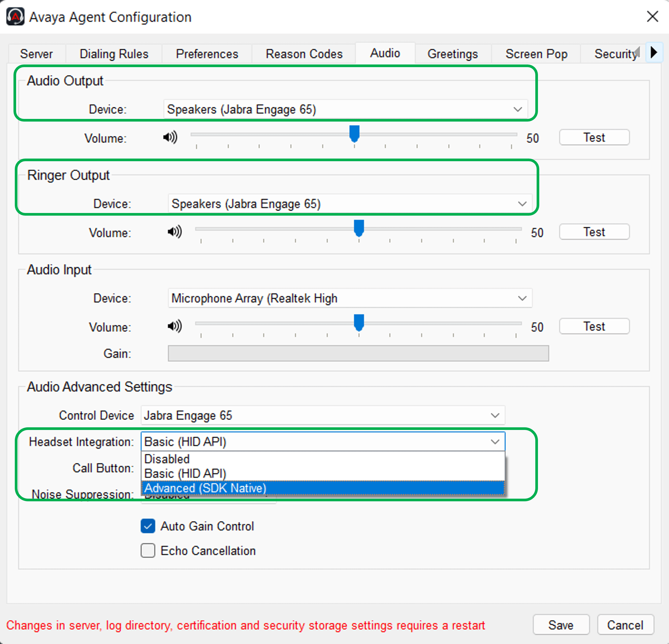Expand the Control Device dropdown

[323, 415]
